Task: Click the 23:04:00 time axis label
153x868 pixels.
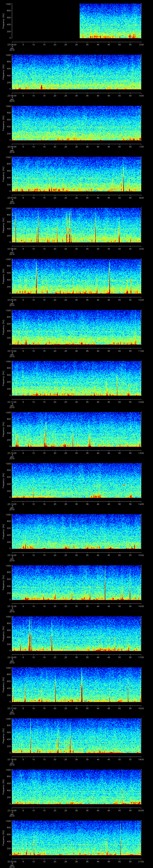Action: coord(12,44)
